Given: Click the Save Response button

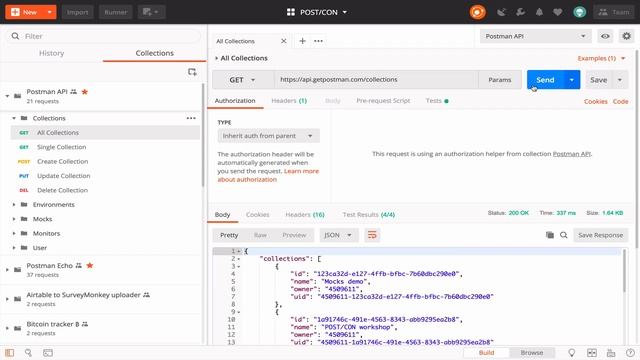Looking at the screenshot, I should (600, 235).
